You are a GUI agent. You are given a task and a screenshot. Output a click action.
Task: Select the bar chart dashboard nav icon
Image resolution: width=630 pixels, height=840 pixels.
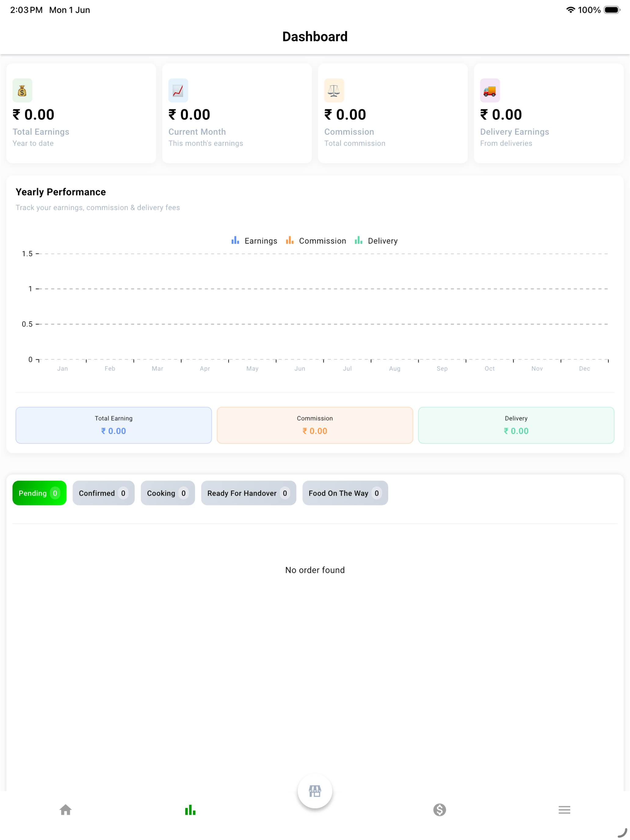click(x=190, y=809)
